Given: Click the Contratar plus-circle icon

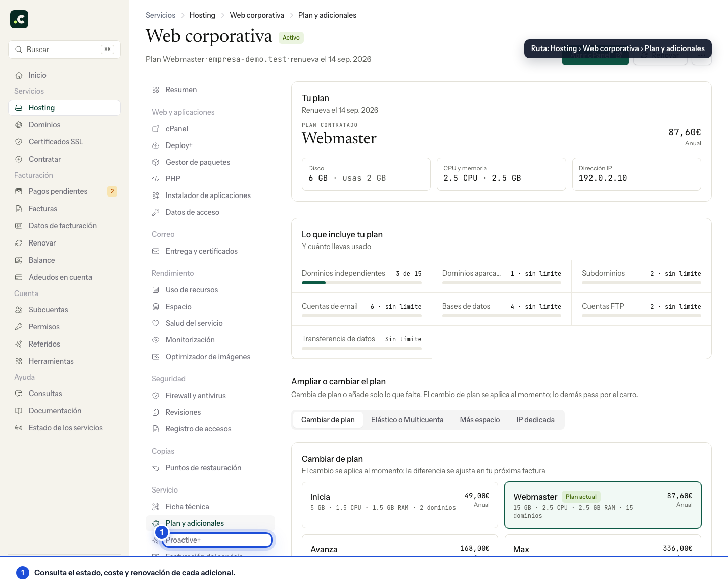Looking at the screenshot, I should pyautogui.click(x=19, y=159).
